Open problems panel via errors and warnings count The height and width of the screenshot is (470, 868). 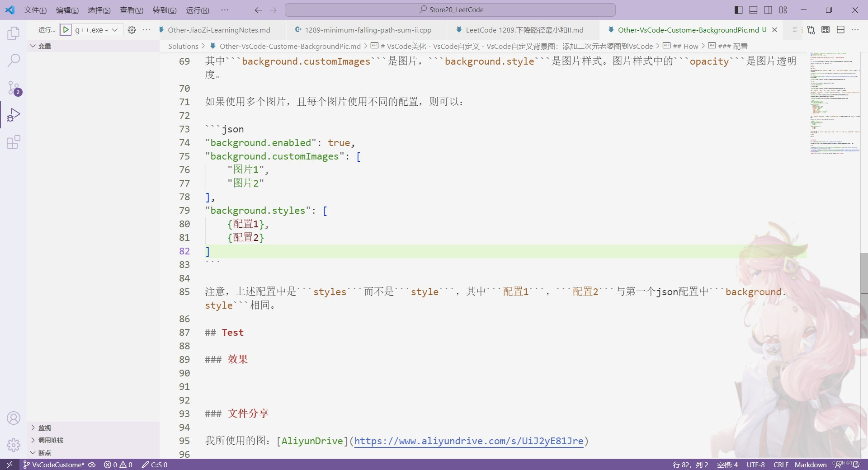118,465
